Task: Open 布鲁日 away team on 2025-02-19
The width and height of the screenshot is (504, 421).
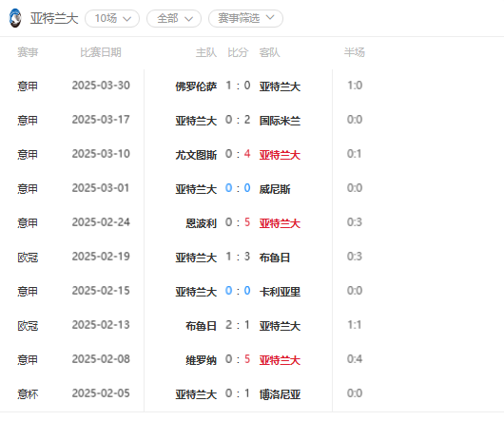Action: (275, 258)
